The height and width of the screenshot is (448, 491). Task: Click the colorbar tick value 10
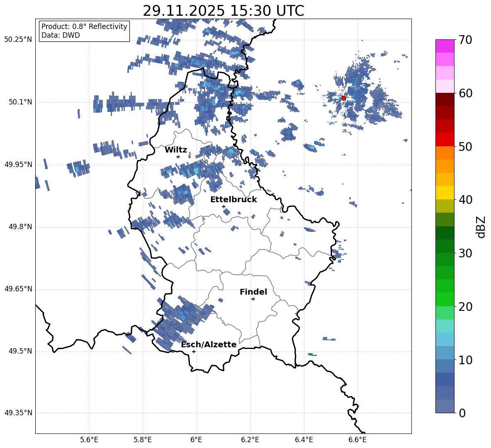coord(465,360)
